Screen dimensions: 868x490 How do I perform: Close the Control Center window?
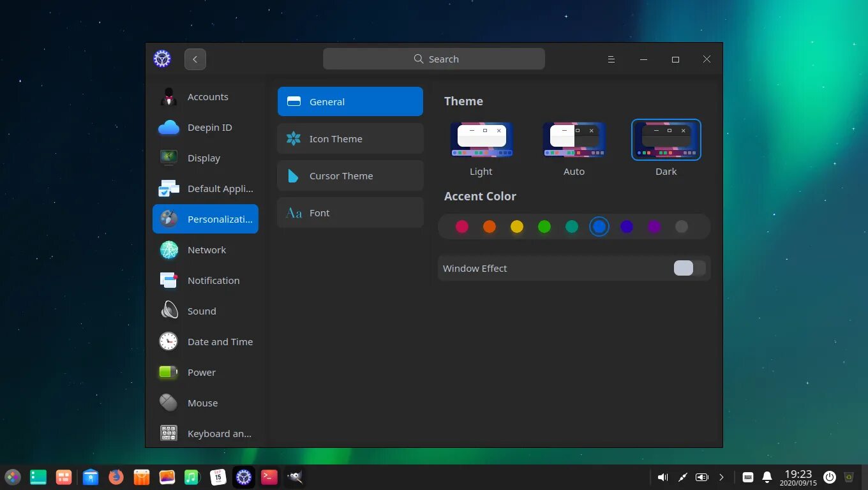(707, 59)
